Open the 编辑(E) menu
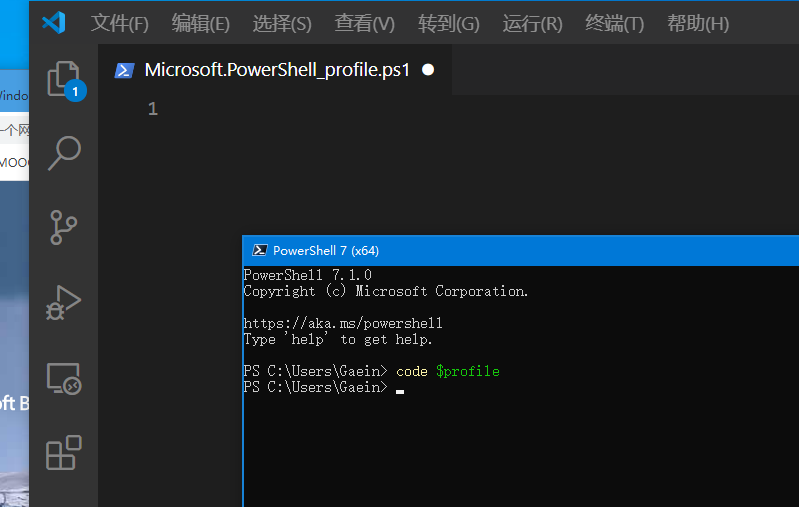 tap(201, 23)
